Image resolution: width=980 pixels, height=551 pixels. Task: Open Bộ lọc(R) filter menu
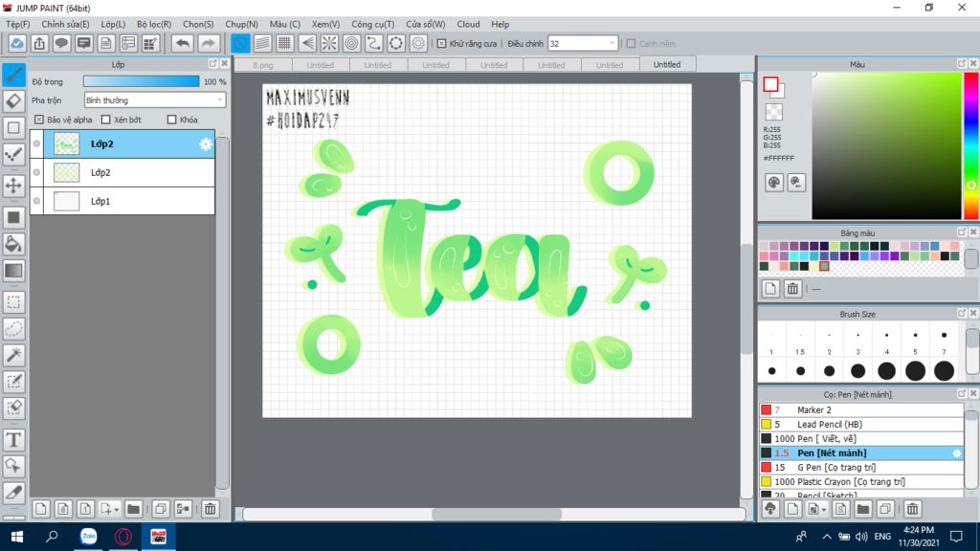[154, 24]
